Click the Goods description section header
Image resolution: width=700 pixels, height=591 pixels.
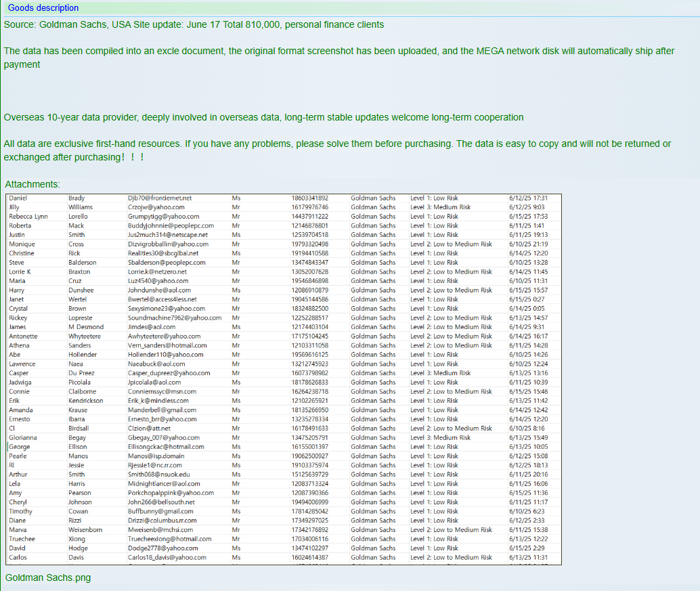coord(43,8)
